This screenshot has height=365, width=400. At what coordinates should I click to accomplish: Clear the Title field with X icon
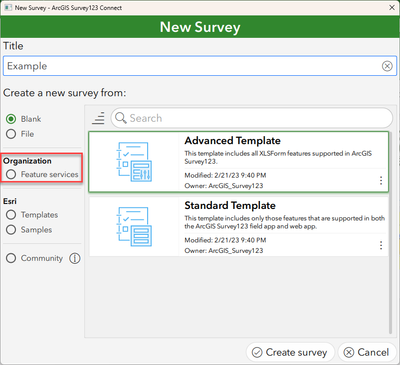(387, 66)
